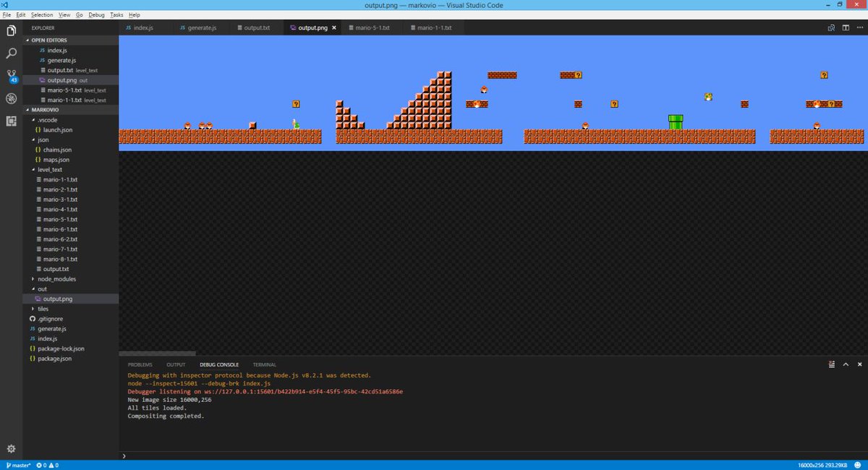Open the Explorer view in activity bar
Viewport: 868px width, 470px height.
[11, 30]
